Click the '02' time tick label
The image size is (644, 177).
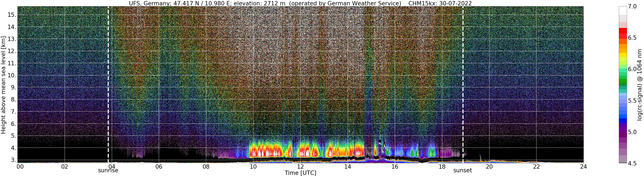pos(65,167)
